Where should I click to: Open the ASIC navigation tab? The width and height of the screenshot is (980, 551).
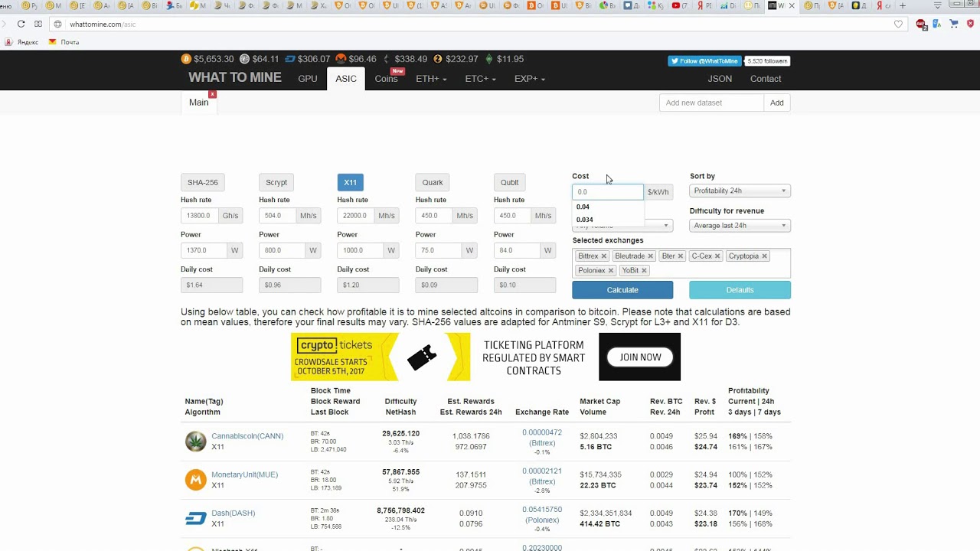(346, 79)
